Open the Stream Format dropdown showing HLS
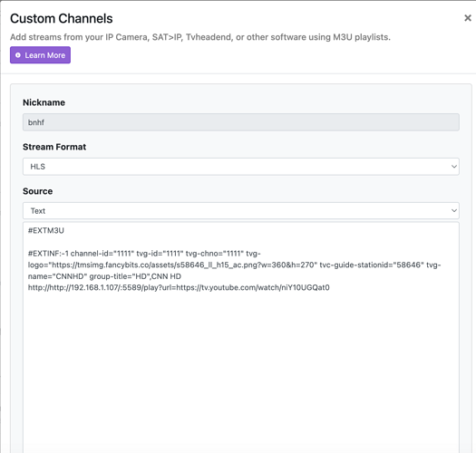The height and width of the screenshot is (453, 476). click(241, 167)
